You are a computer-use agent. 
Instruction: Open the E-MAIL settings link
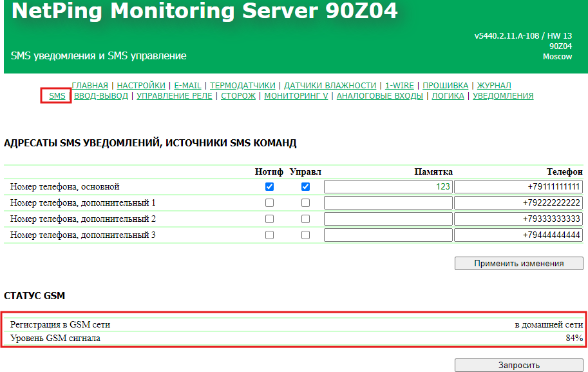pyautogui.click(x=187, y=85)
